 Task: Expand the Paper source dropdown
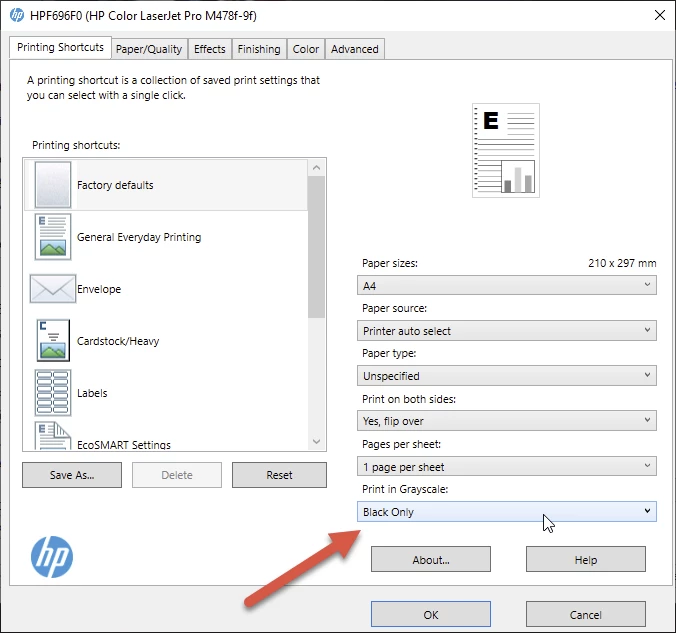(x=507, y=331)
